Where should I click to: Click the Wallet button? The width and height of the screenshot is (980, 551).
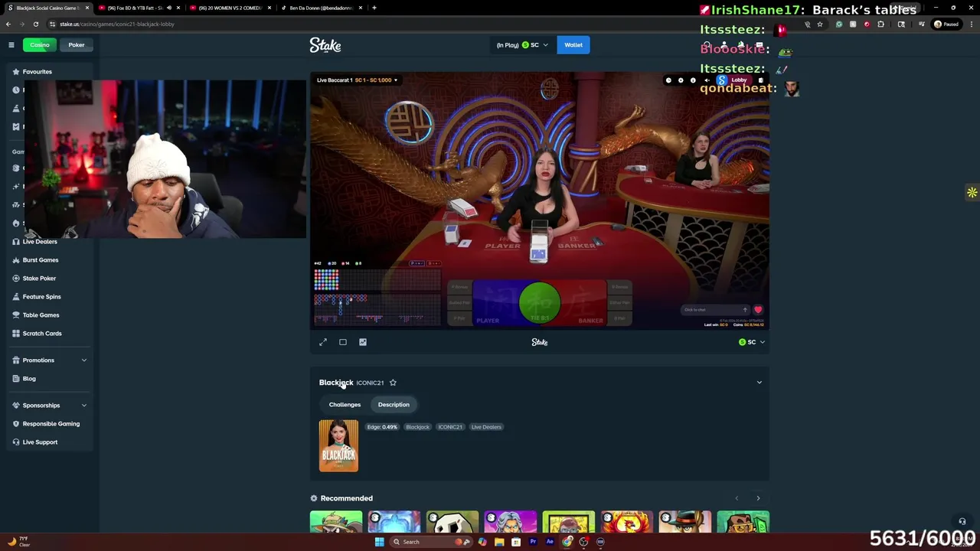[573, 45]
